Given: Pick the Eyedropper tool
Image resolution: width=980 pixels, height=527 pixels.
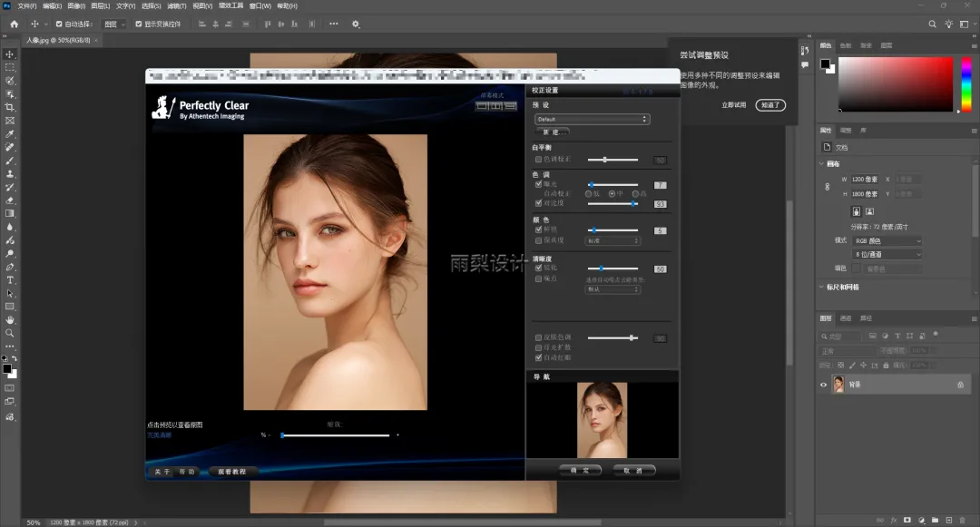Looking at the screenshot, I should (x=10, y=133).
